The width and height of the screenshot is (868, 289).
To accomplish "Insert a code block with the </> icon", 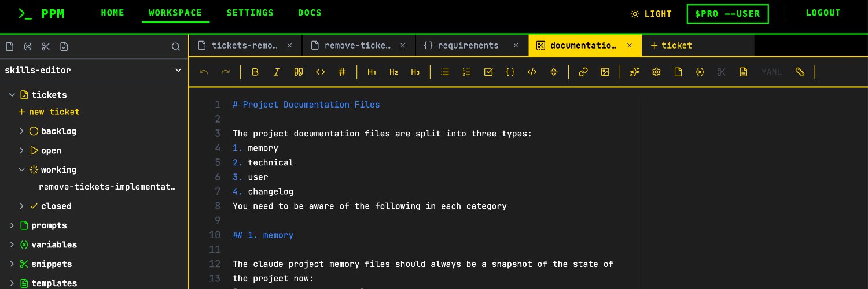I will tap(532, 72).
